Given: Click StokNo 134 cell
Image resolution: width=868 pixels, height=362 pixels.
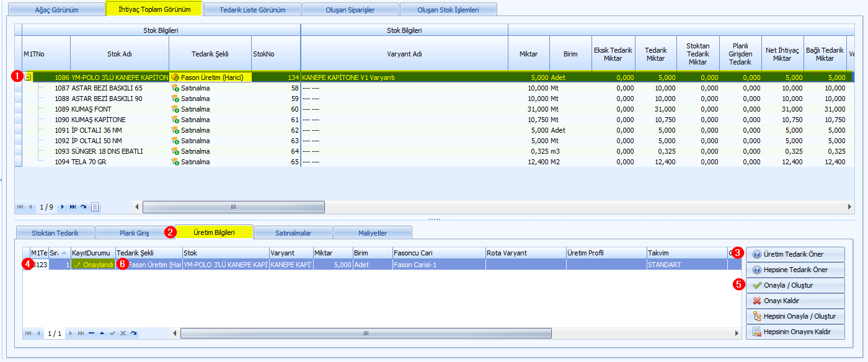Looking at the screenshot, I should click(276, 77).
